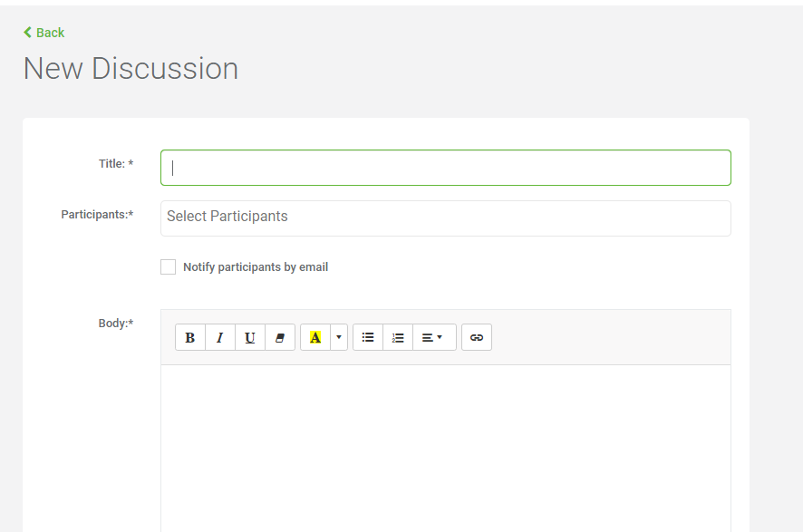This screenshot has width=803, height=532.
Task: Enable the notify participants by email checkbox
Action: tap(168, 266)
